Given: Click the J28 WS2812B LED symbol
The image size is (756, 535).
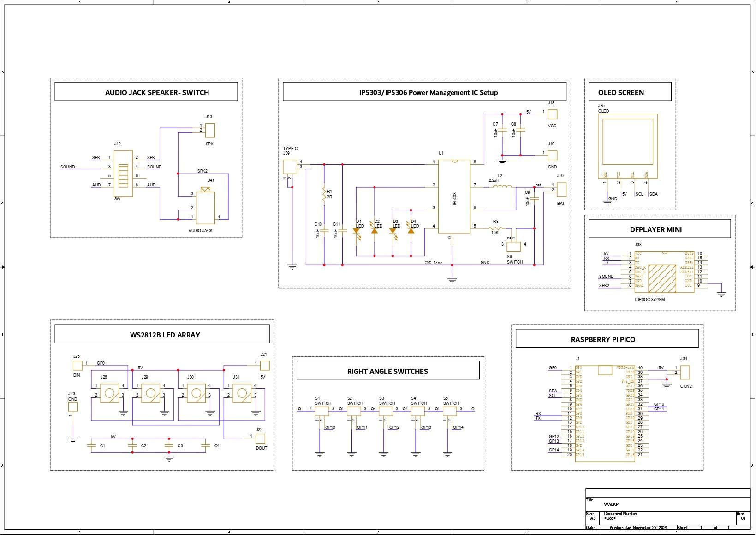Looking at the screenshot, I should [110, 393].
